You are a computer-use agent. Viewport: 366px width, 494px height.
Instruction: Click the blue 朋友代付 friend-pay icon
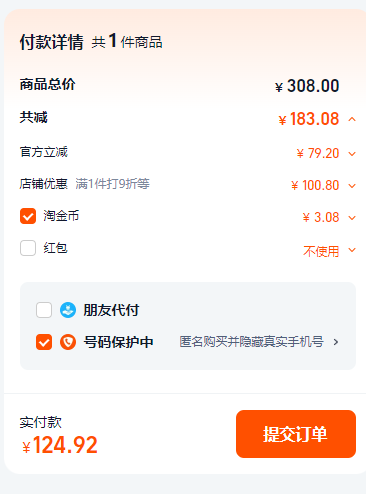coord(68,310)
